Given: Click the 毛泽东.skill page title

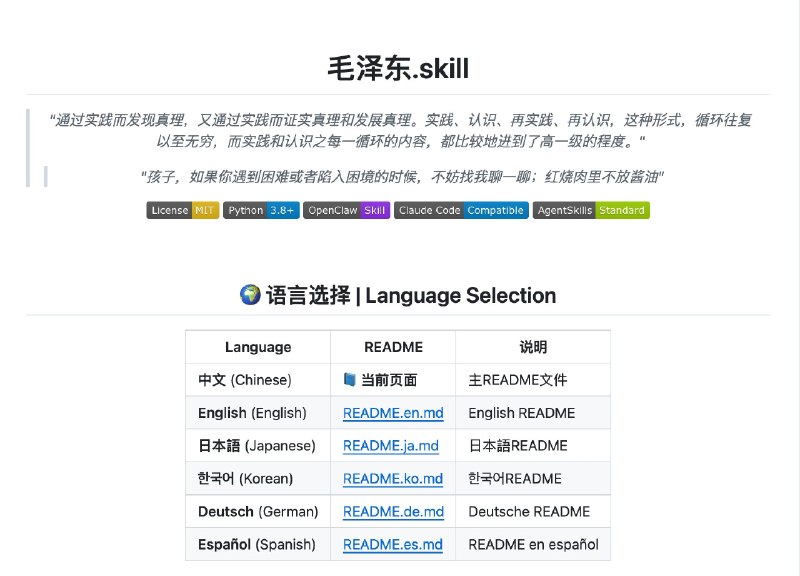Looking at the screenshot, I should tap(398, 68).
